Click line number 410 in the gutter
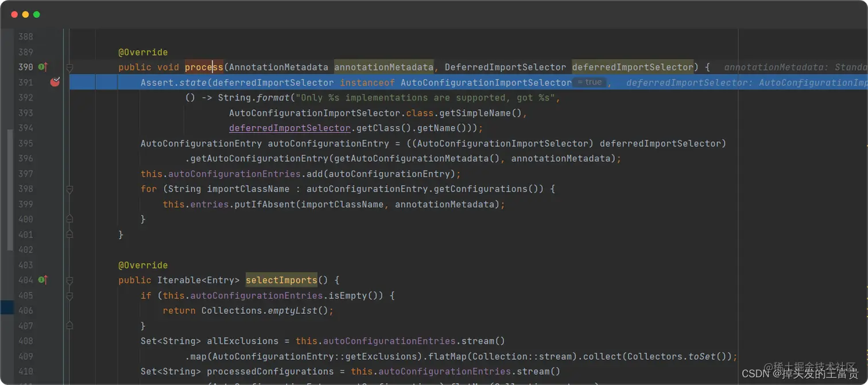The height and width of the screenshot is (385, 868). point(25,371)
